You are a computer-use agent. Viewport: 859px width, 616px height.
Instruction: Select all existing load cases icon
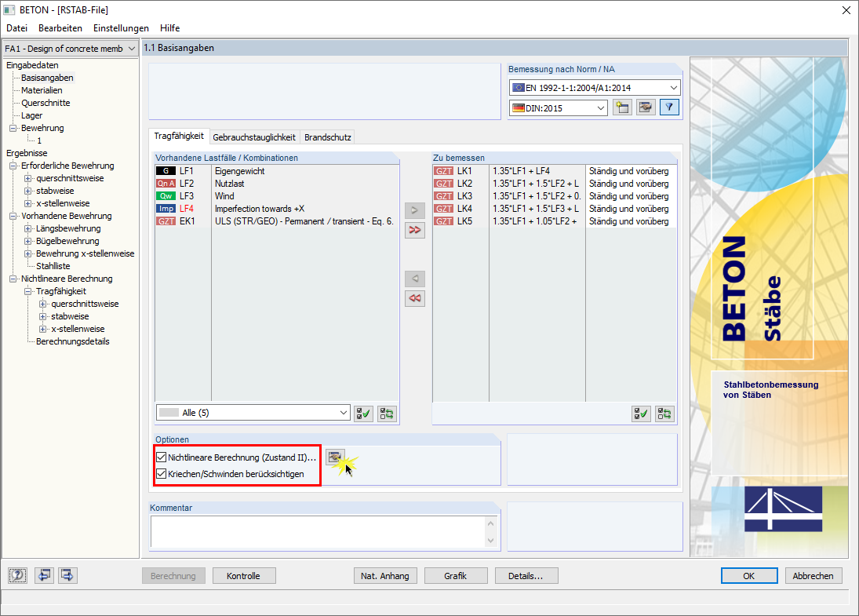(363, 414)
